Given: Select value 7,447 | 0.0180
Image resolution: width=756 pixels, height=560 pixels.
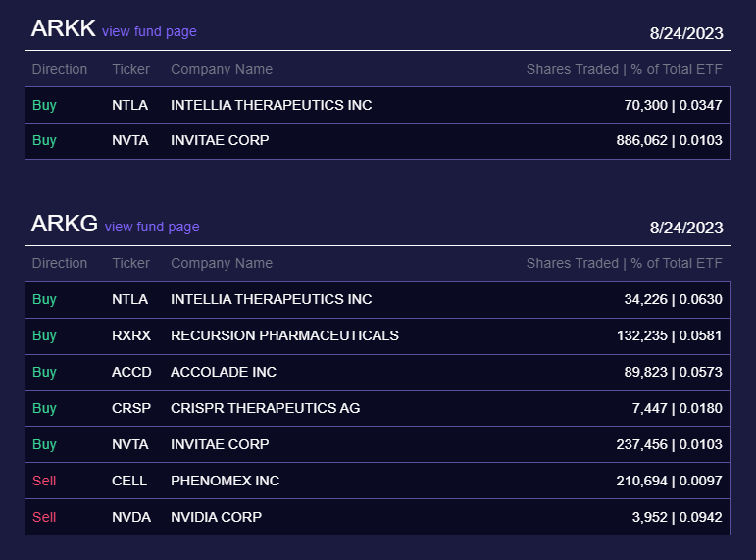Looking at the screenshot, I should 677,408.
